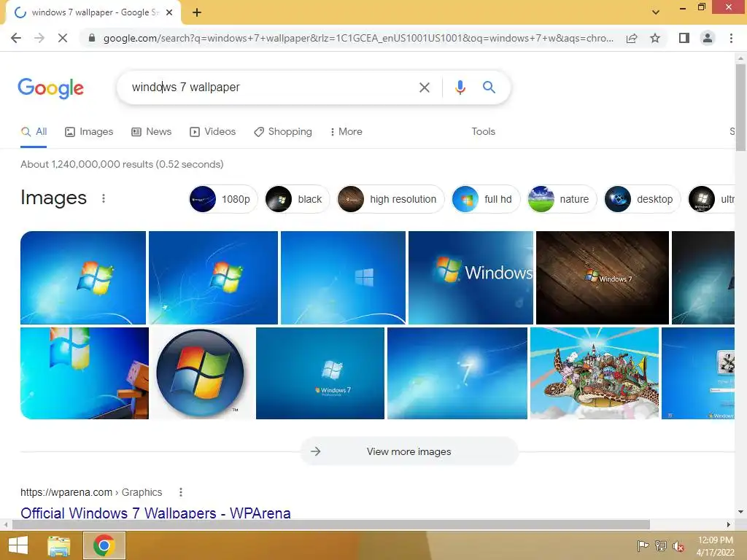Open Images section options menu
The width and height of the screenshot is (747, 560).
pyautogui.click(x=104, y=198)
